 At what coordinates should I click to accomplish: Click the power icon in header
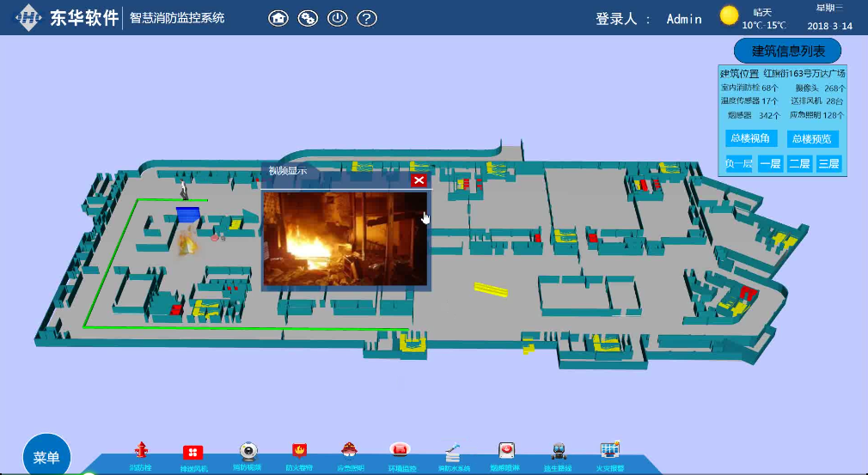[338, 18]
